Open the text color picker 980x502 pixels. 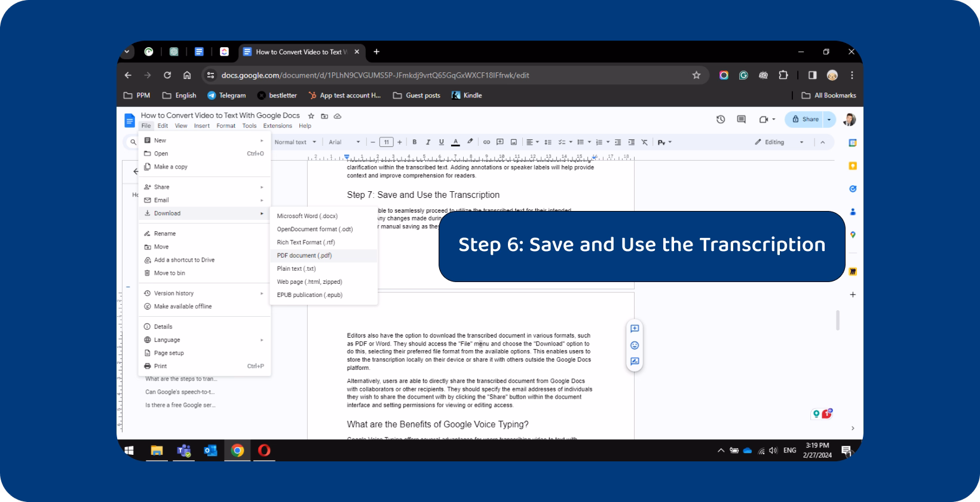click(x=455, y=142)
